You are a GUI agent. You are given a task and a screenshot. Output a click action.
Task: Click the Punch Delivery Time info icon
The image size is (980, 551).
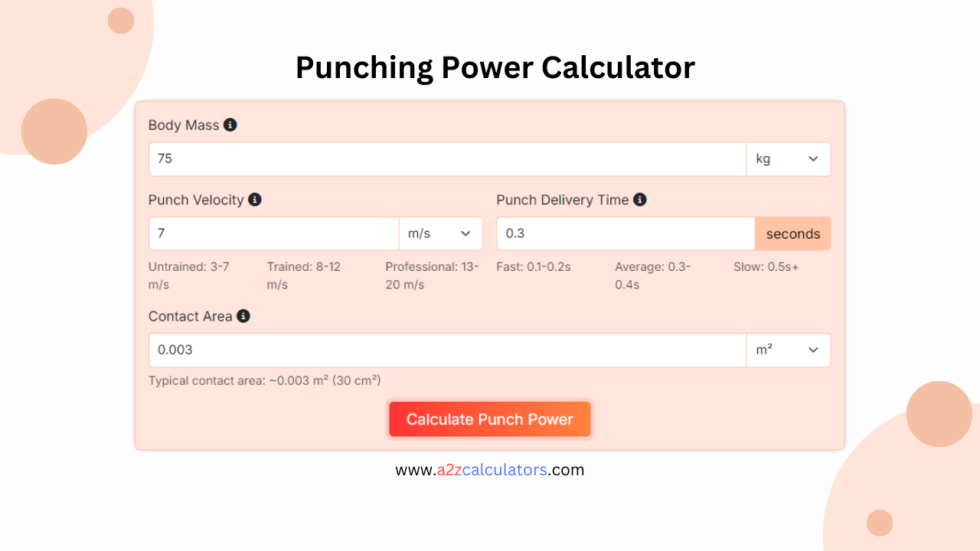tap(640, 200)
